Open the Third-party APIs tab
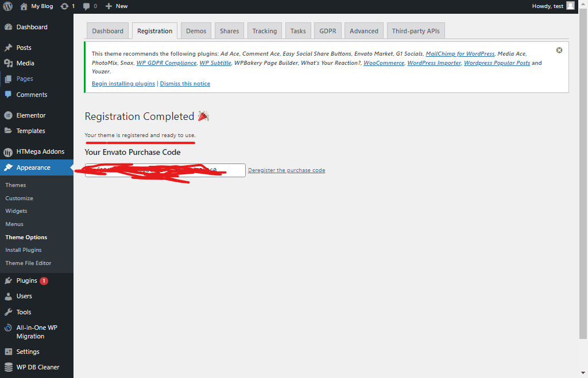 point(416,31)
